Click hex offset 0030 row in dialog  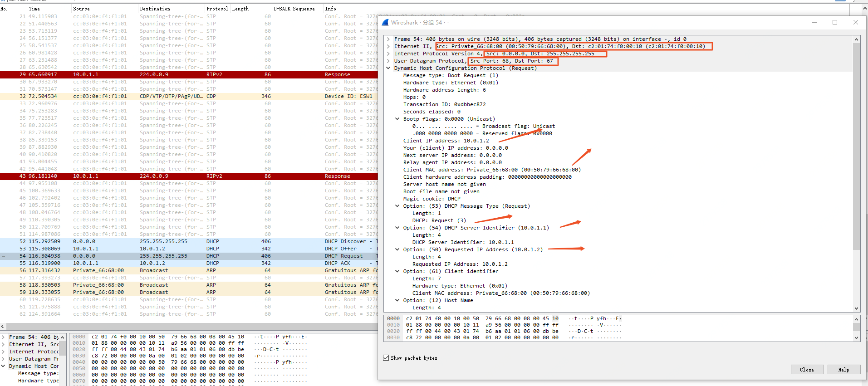coord(505,337)
